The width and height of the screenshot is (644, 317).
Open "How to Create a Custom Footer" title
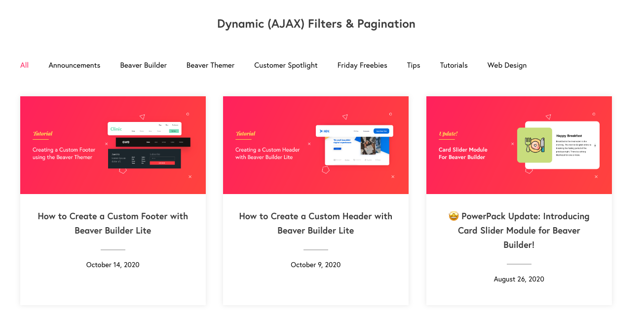[x=113, y=223]
